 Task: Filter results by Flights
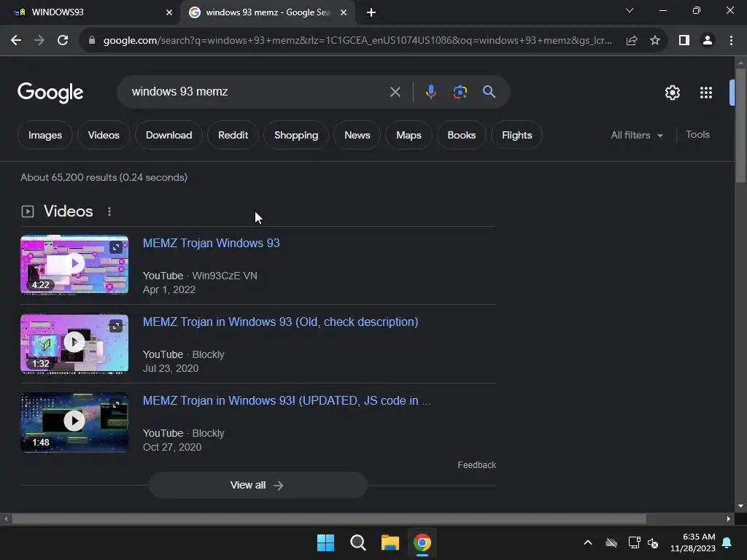[x=516, y=135]
